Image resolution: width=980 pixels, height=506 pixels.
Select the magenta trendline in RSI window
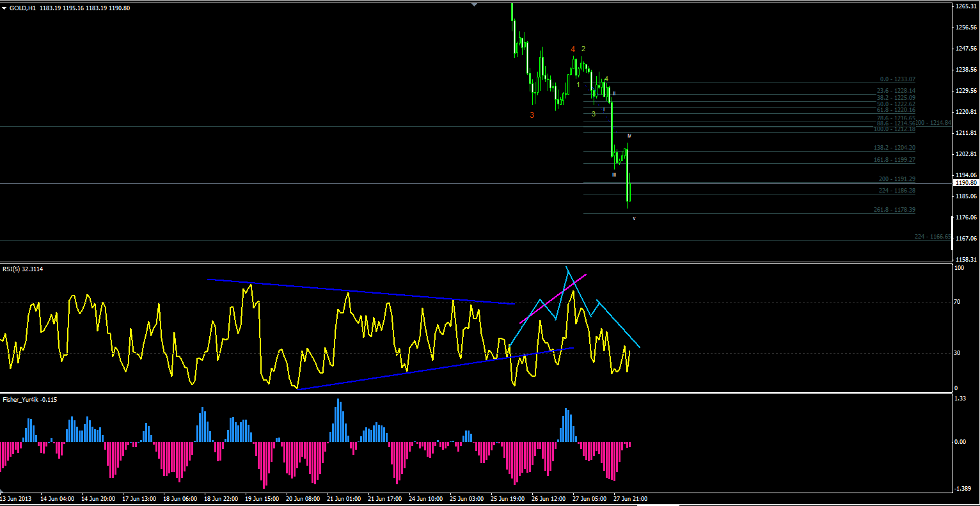coord(553,298)
